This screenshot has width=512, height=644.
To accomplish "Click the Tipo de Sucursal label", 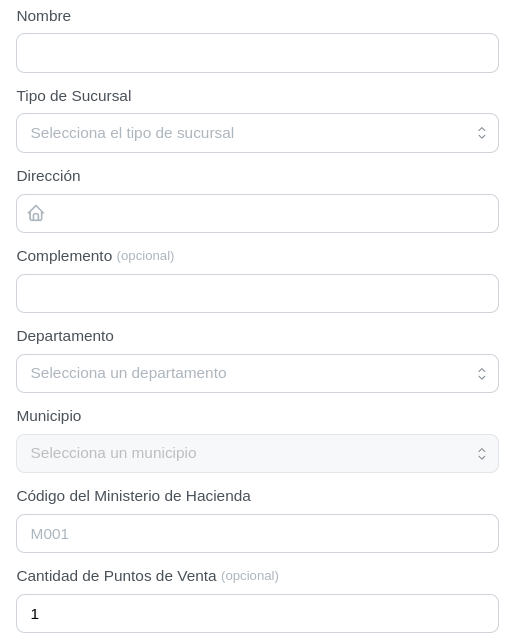I will pyautogui.click(x=74, y=96).
